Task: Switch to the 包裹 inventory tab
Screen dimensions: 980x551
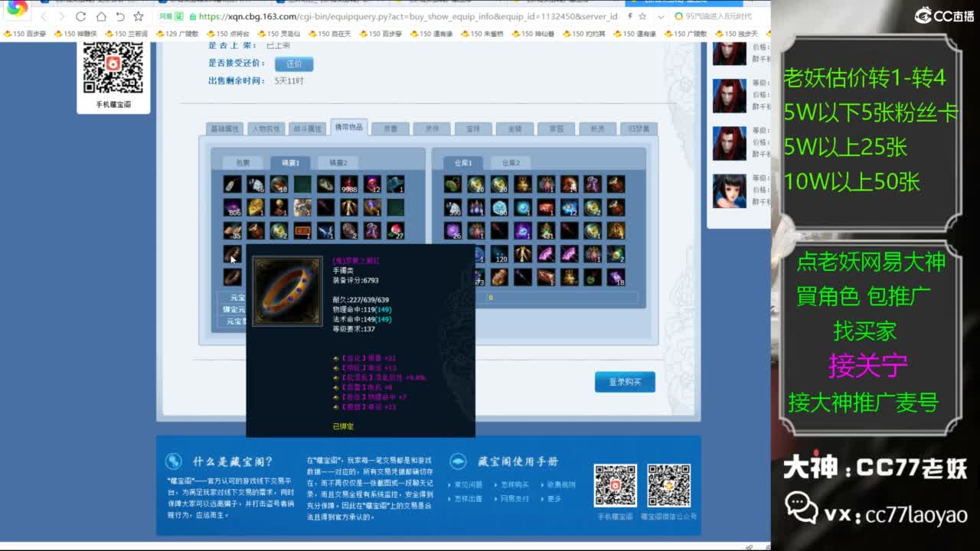Action: [x=243, y=162]
